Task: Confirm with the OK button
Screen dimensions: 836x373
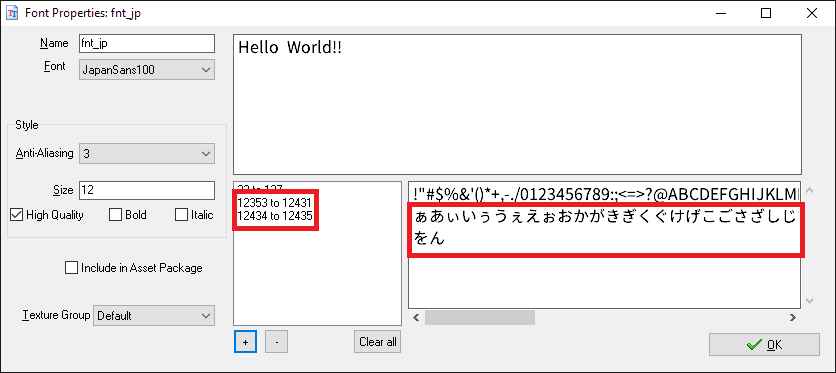Action: coord(764,345)
